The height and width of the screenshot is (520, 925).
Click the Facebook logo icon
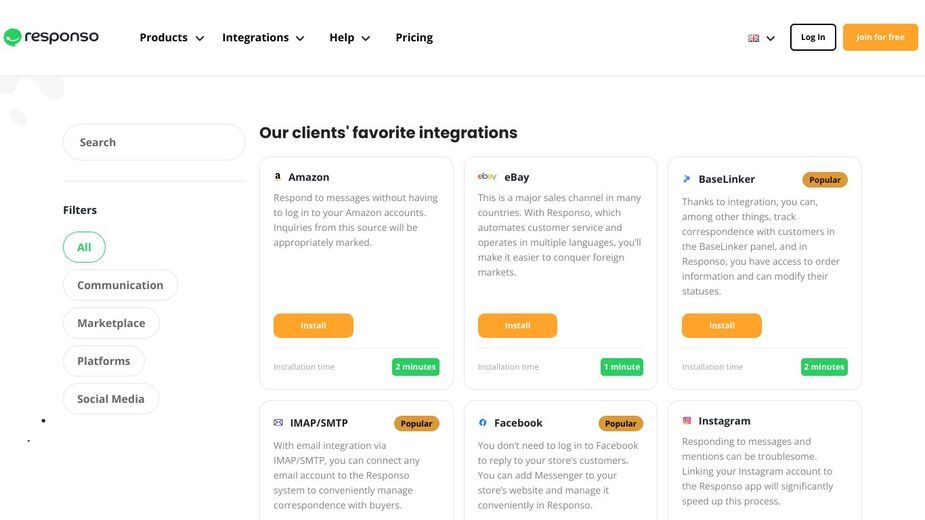coord(483,423)
